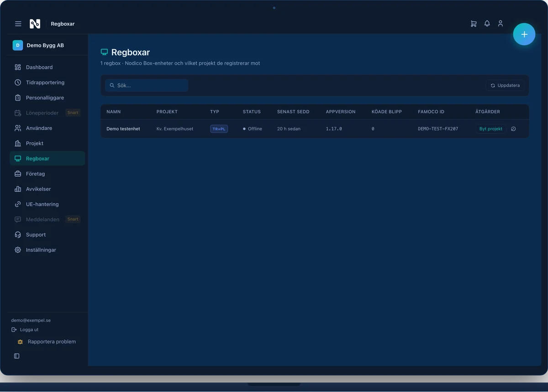Click the Snart badge beside Meddelanden

click(73, 219)
